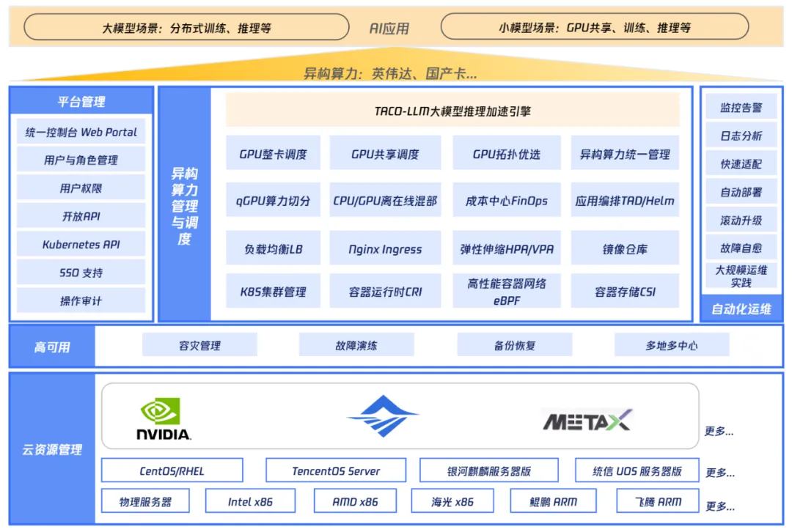Click the 镜像仓库 module
This screenshot has height=532, width=792.
(625, 249)
